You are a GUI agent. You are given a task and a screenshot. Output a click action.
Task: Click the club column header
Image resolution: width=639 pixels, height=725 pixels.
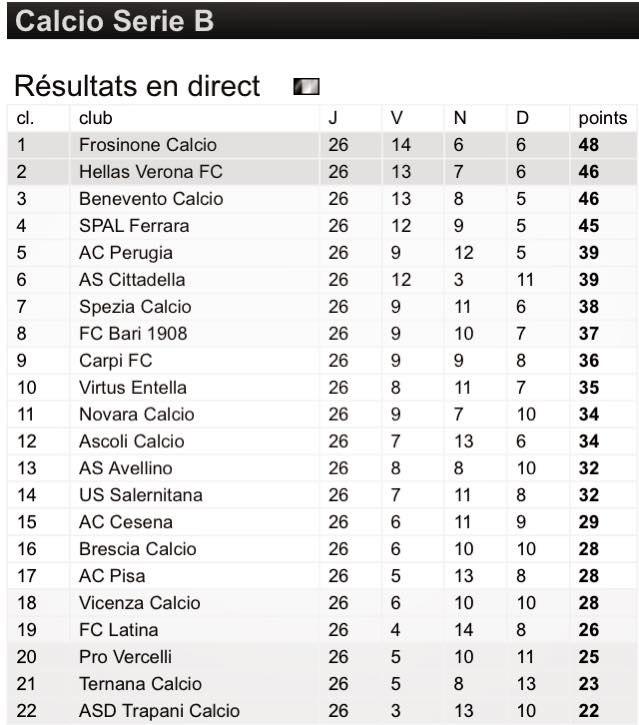coord(96,118)
